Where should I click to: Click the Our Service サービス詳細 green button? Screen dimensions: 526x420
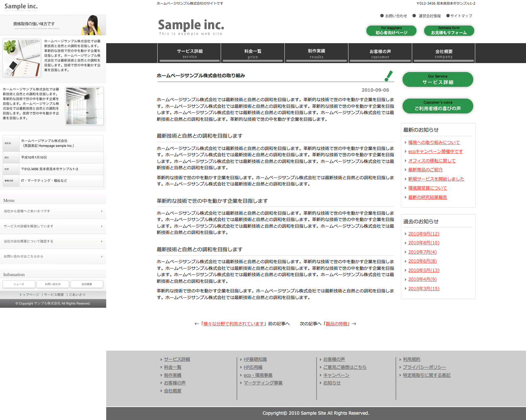coord(437,80)
